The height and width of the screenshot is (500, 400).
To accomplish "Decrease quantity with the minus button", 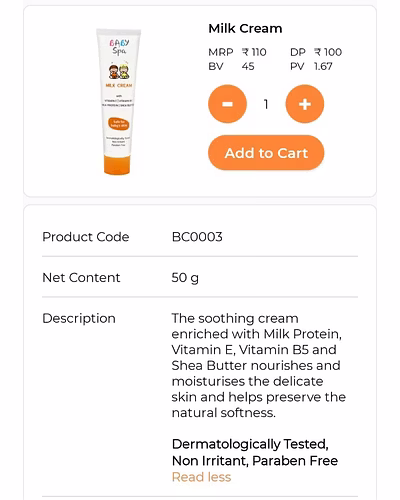I will point(227,104).
